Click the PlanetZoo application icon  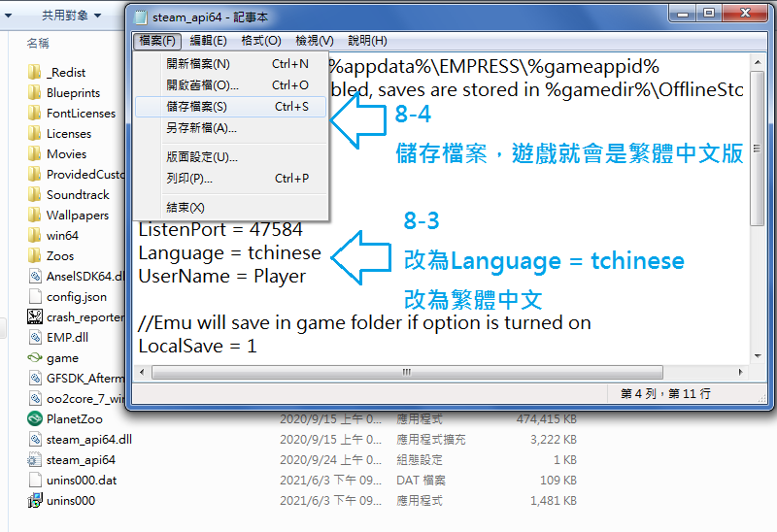pyautogui.click(x=35, y=418)
